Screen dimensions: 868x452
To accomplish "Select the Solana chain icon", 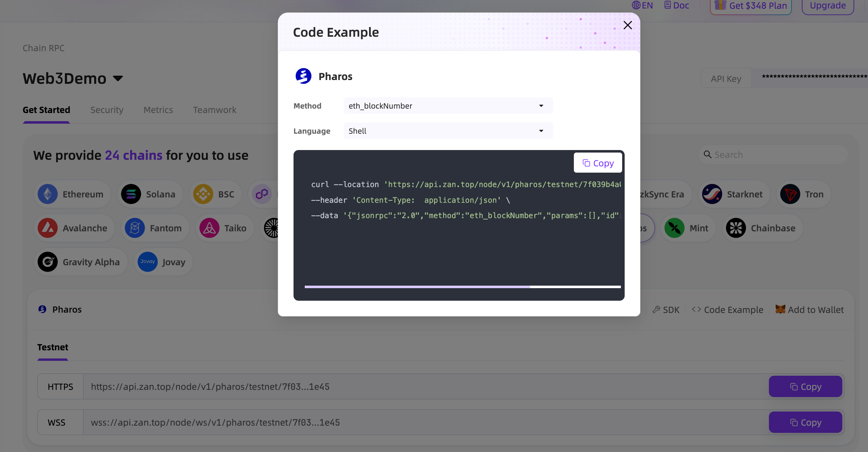I will [131, 194].
